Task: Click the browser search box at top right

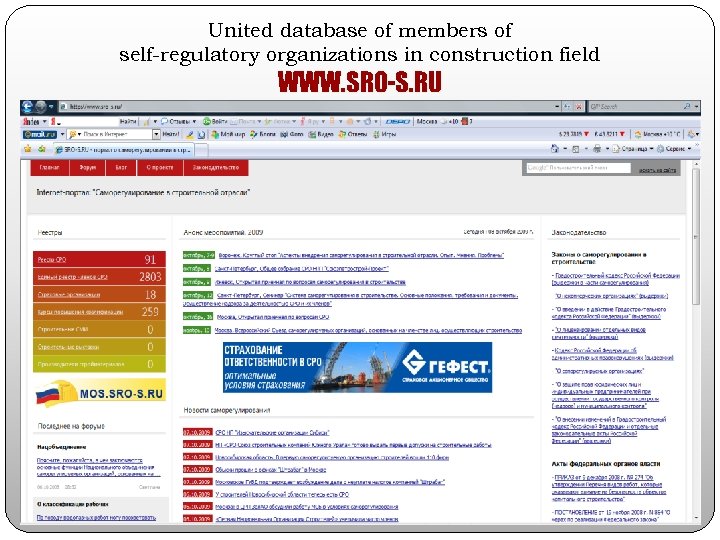Action: click(635, 107)
